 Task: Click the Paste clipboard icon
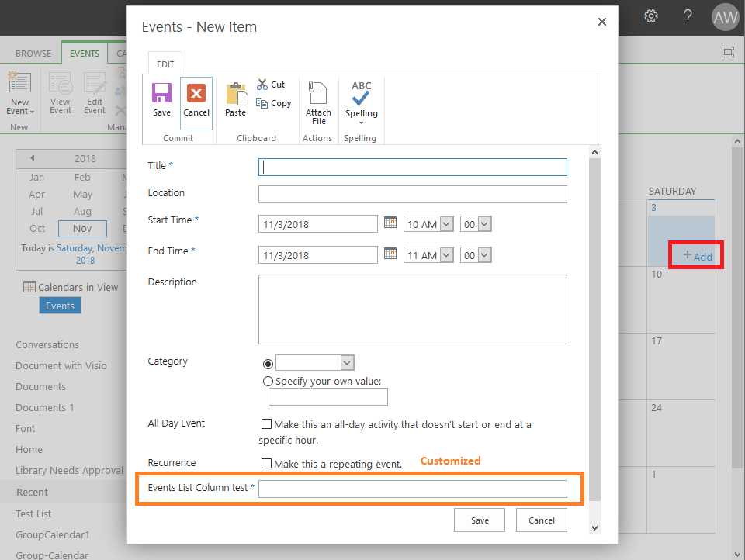[237, 94]
